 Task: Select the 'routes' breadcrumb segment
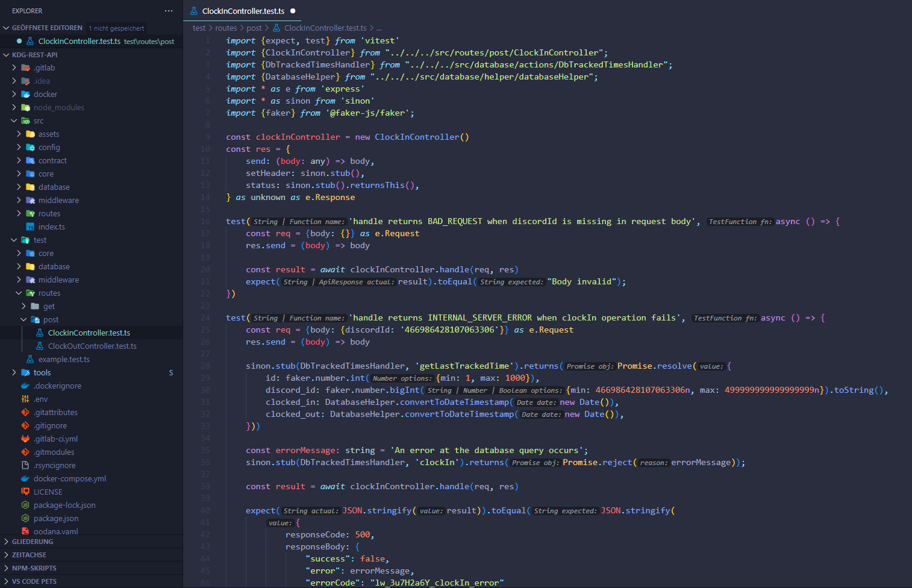pos(226,28)
